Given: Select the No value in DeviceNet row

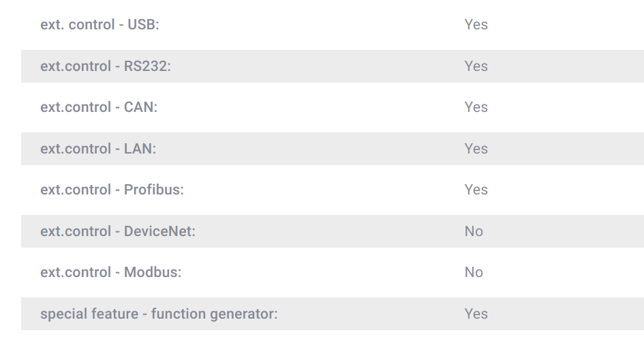Looking at the screenshot, I should click(x=474, y=231).
